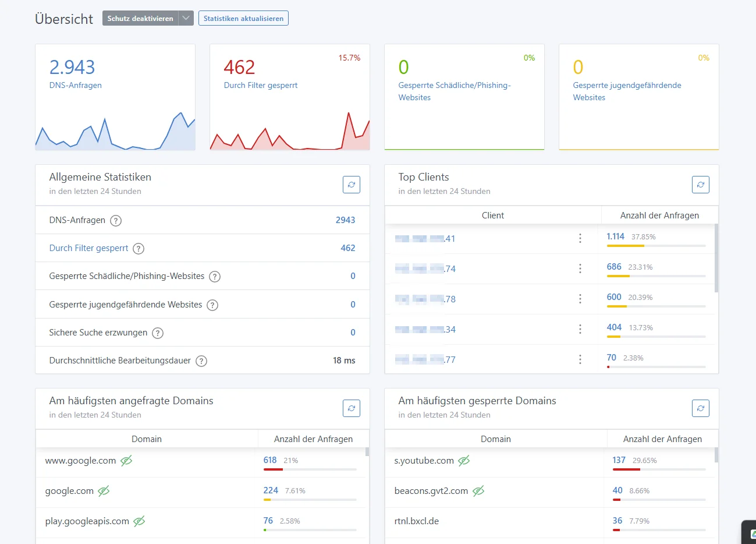Select the rtnl.bxcl.de domain text
This screenshot has width=756, height=544.
[x=417, y=521]
